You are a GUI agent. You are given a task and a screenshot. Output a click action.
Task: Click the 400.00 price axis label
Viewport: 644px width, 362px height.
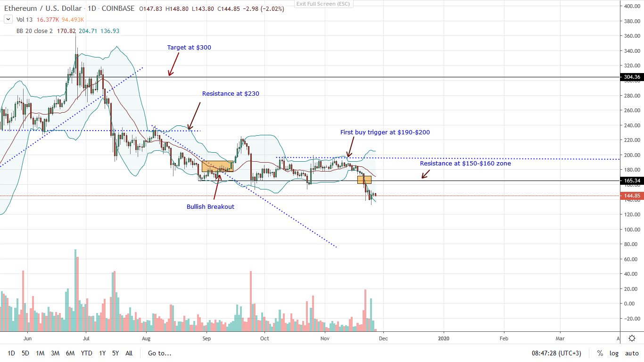pyautogui.click(x=632, y=6)
